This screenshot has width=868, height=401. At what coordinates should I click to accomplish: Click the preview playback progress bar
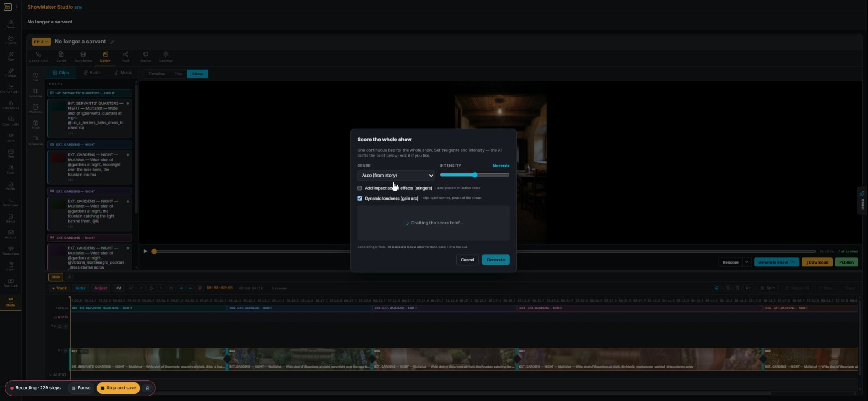pyautogui.click(x=484, y=252)
